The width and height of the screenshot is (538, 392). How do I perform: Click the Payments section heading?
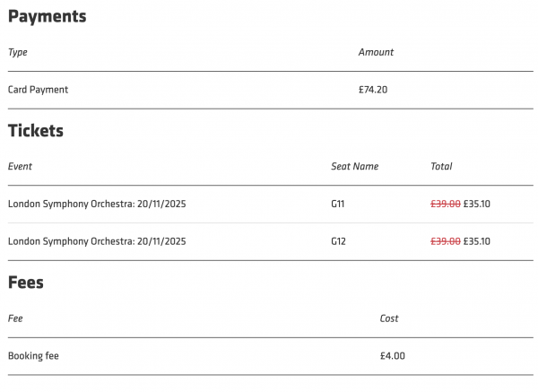pyautogui.click(x=47, y=16)
